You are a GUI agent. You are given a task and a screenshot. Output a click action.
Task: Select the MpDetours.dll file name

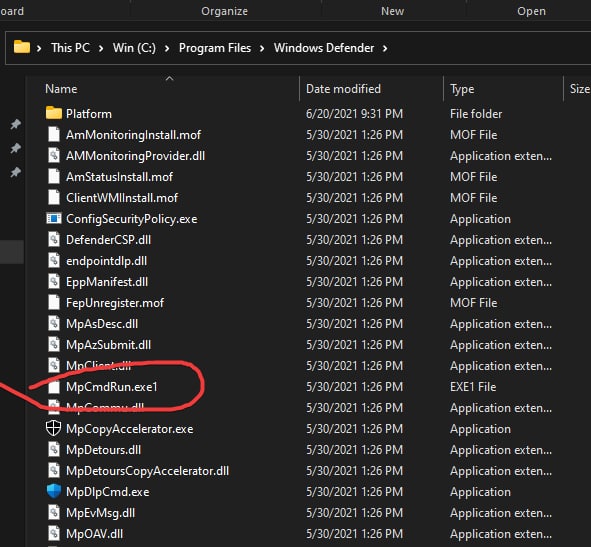coord(103,450)
